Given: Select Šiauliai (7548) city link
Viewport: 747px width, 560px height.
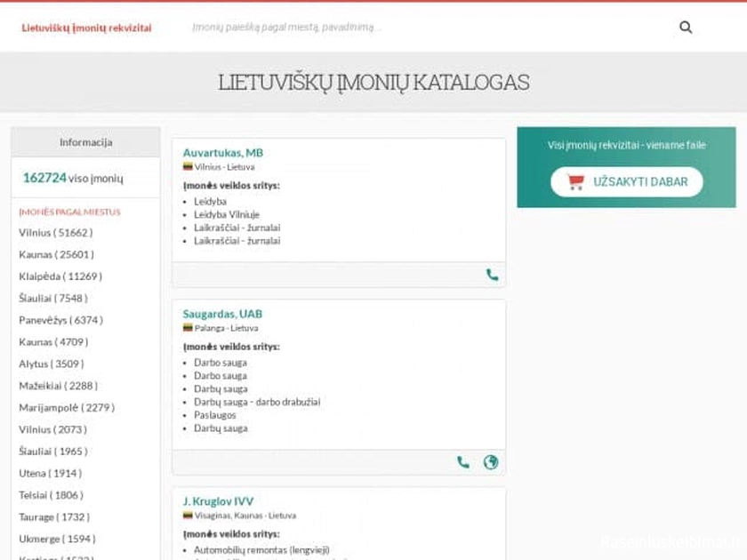Looking at the screenshot, I should coord(53,299).
